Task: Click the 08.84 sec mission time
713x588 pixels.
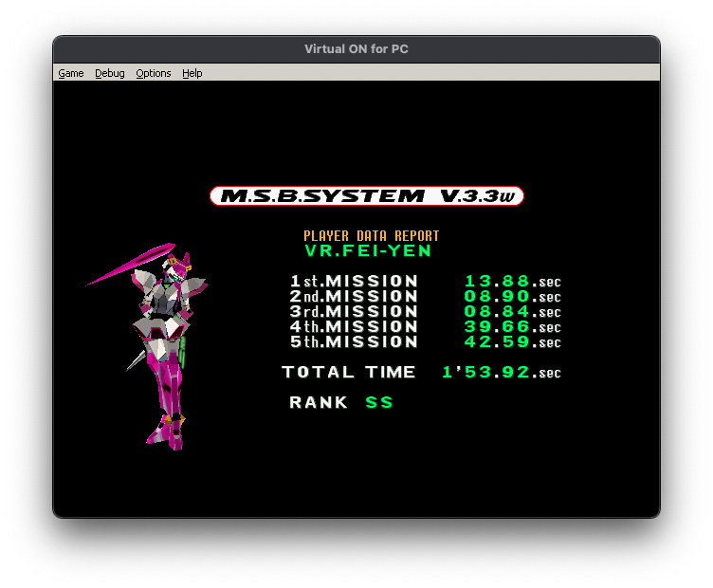Action: pos(512,311)
